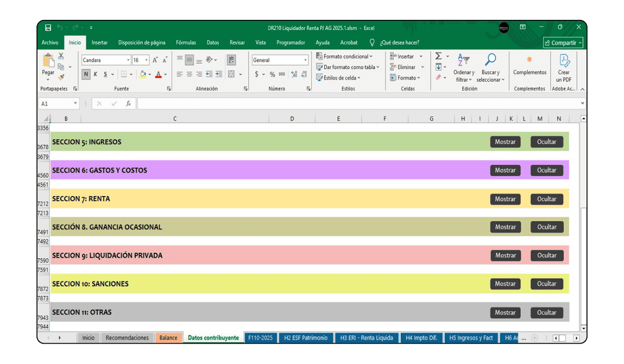Click the percent style icon
Screen dimensions: 624x364
tap(272, 74)
